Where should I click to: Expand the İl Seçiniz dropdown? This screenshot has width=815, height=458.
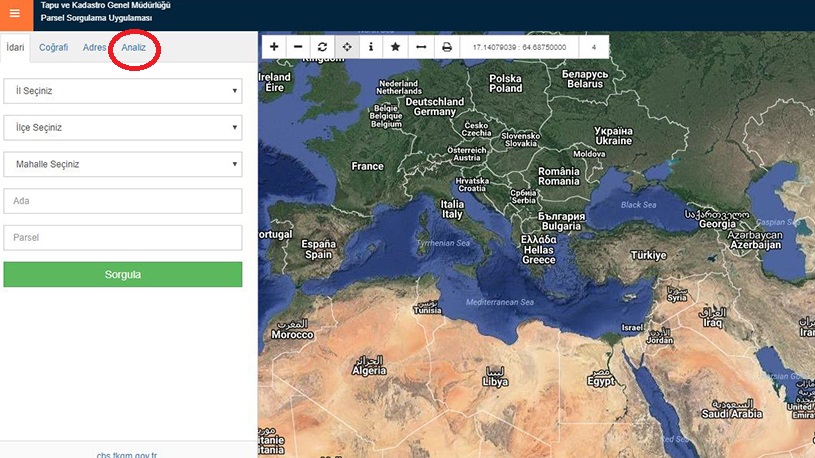tap(123, 91)
